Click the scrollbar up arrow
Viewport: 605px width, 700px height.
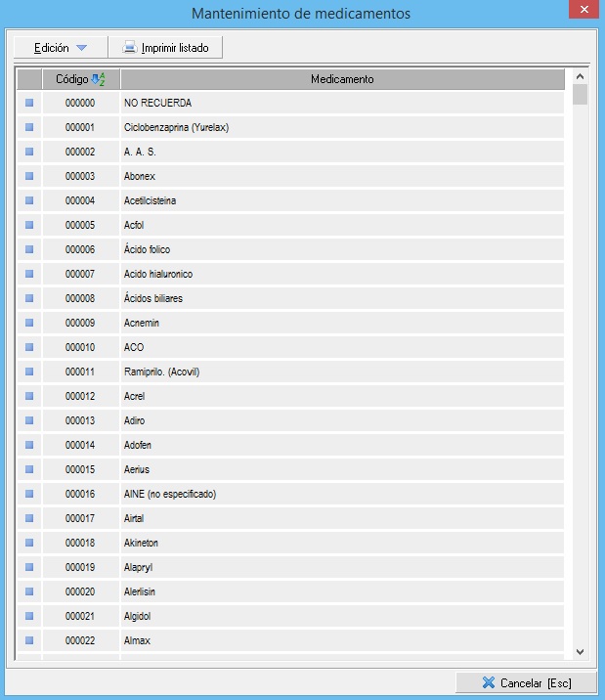tap(580, 76)
